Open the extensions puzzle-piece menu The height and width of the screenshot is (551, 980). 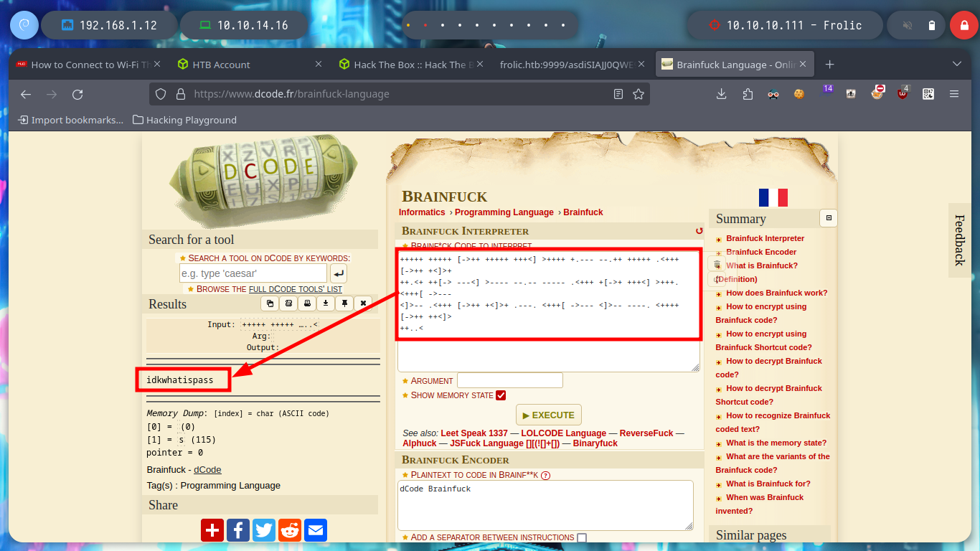(748, 94)
